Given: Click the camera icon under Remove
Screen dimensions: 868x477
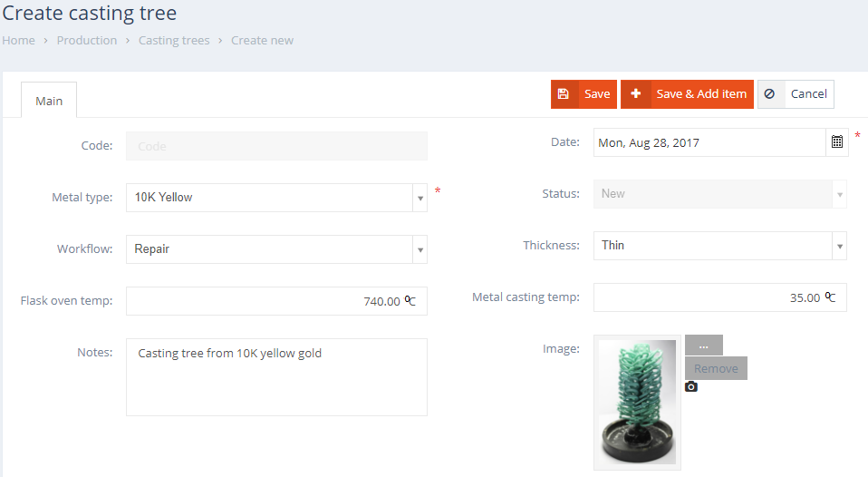Looking at the screenshot, I should click(x=691, y=387).
